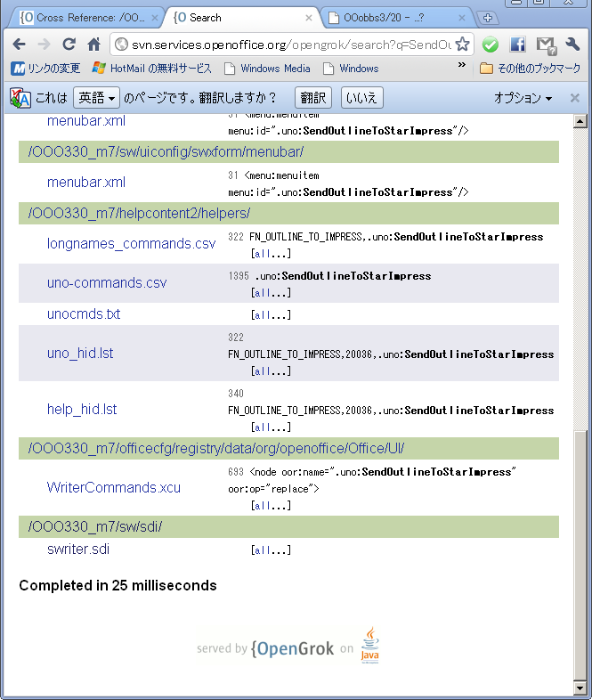This screenshot has height=700, width=592.
Task: Click [all...] for uno-commands.csv
Action: point(271,293)
